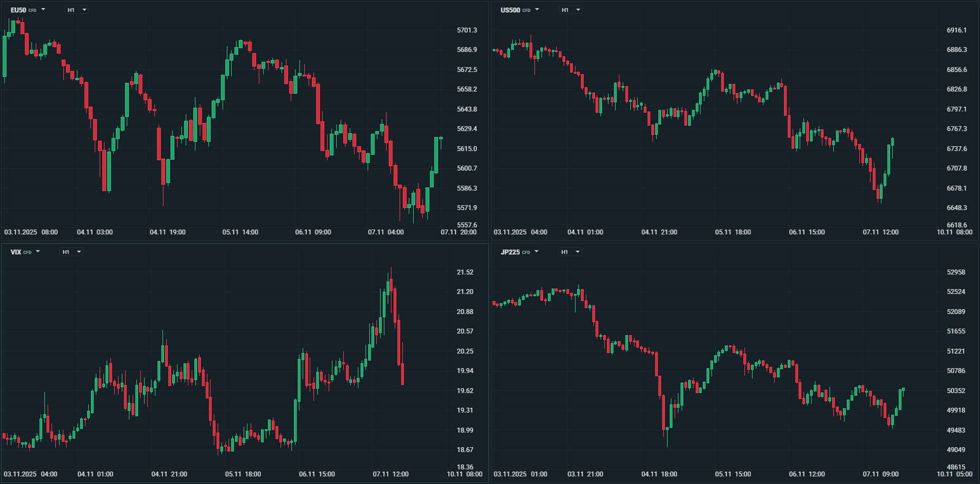Viewport: 980px width, 484px height.
Task: Click the 07.11 12:00 time label on US500 chart
Action: point(880,232)
